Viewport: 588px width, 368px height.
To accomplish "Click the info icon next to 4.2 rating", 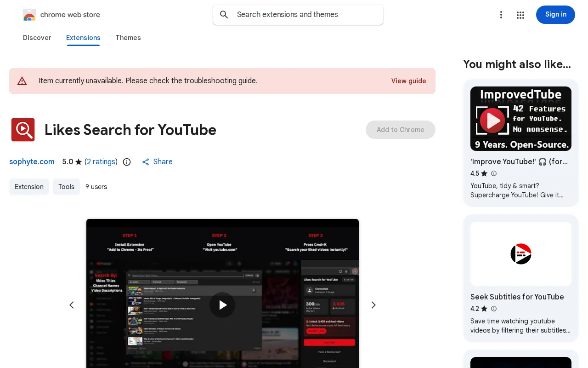I will [x=494, y=309].
